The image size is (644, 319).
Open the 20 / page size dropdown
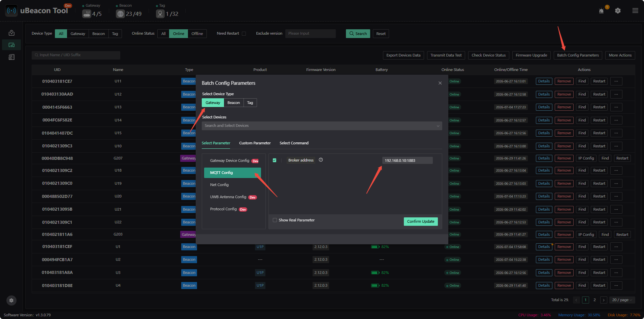click(622, 300)
